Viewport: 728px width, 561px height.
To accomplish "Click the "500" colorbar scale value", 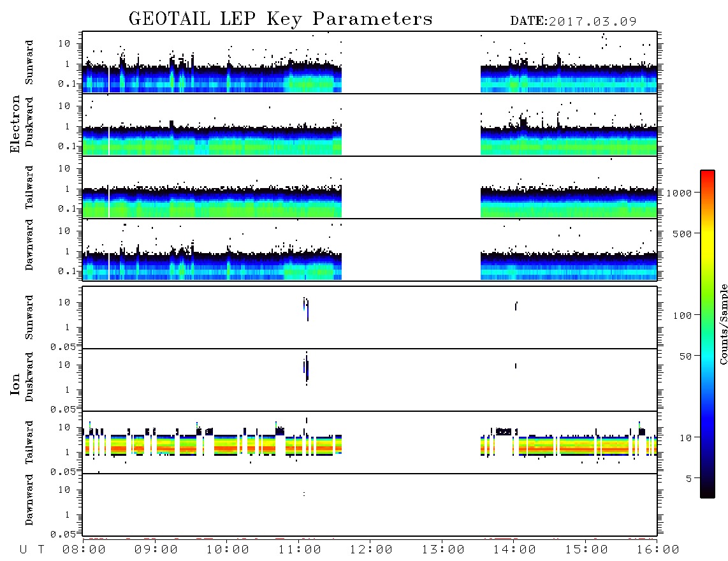I will point(682,234).
